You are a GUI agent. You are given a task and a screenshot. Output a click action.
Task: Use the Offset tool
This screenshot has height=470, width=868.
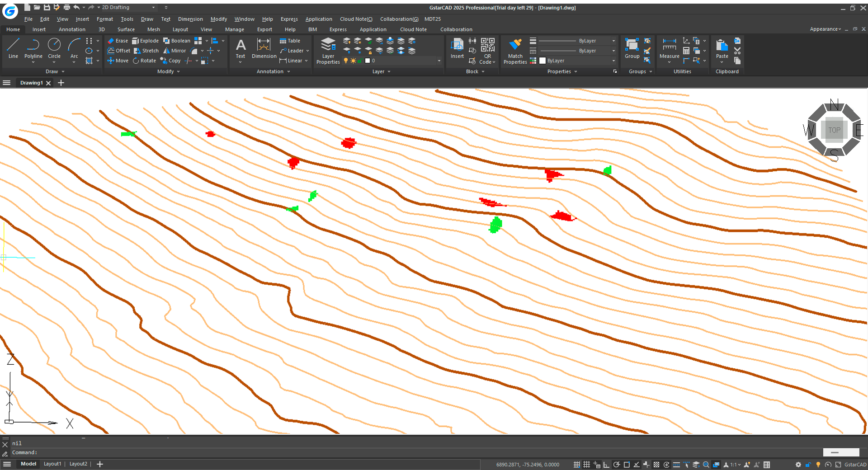pyautogui.click(x=119, y=51)
